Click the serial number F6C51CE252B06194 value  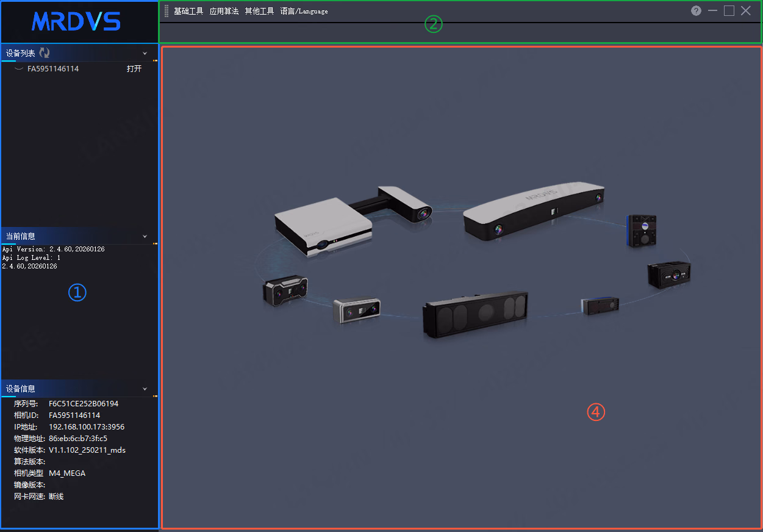(84, 404)
